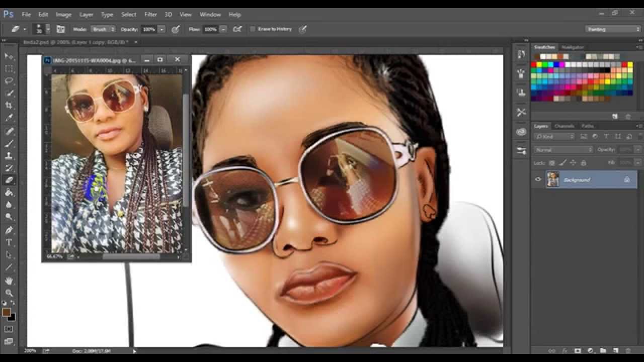Select the Healing Brush tool
The height and width of the screenshot is (362, 644).
click(x=9, y=131)
